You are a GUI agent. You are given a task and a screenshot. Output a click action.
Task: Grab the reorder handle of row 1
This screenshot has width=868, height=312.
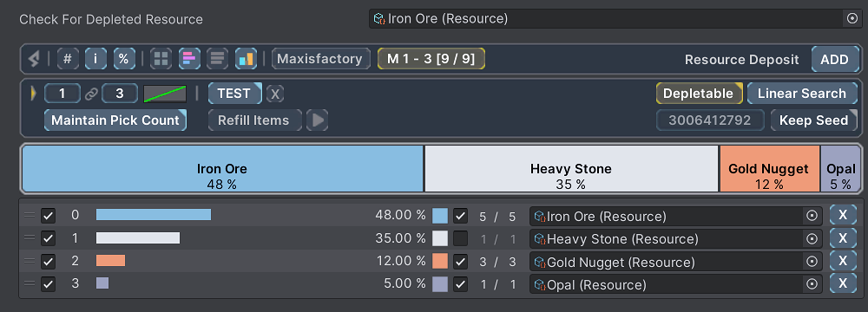[x=30, y=238]
